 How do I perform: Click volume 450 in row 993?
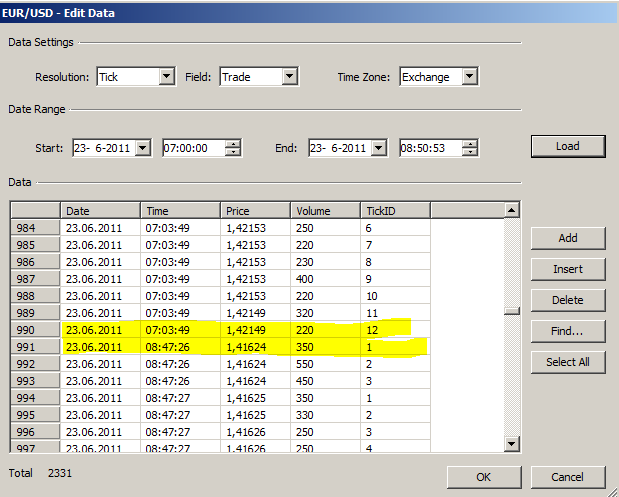(325, 381)
